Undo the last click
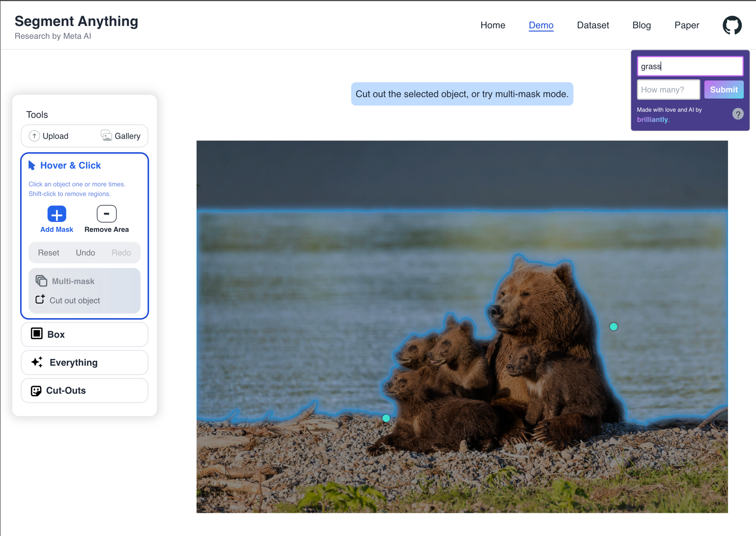756x536 pixels. click(x=85, y=253)
